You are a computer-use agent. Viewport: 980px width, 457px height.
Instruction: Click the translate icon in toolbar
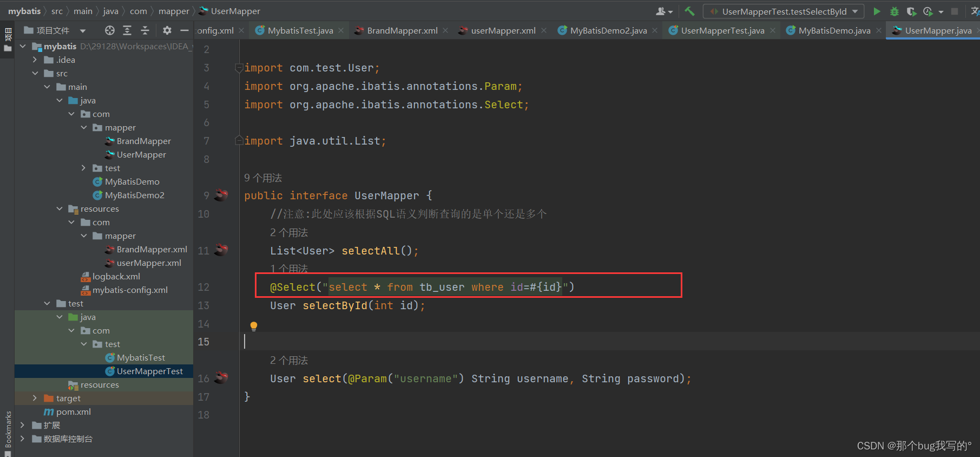click(x=975, y=11)
